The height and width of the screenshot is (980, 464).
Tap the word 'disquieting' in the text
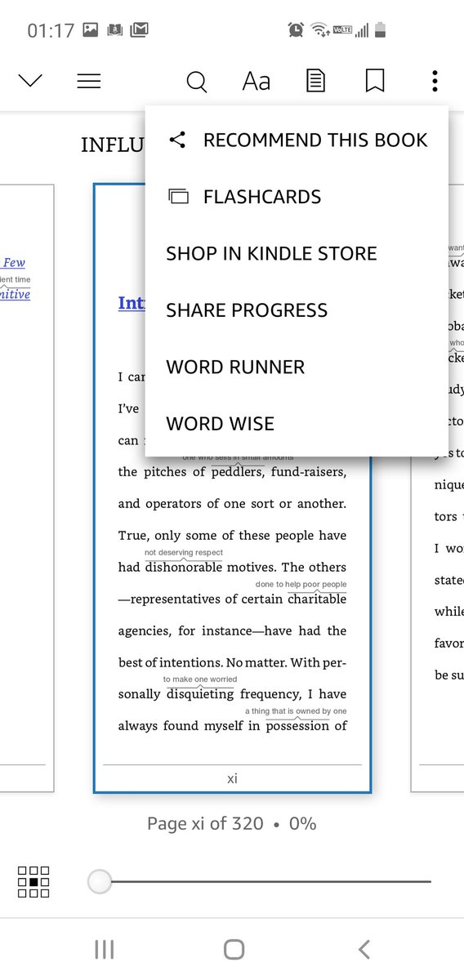[200, 694]
